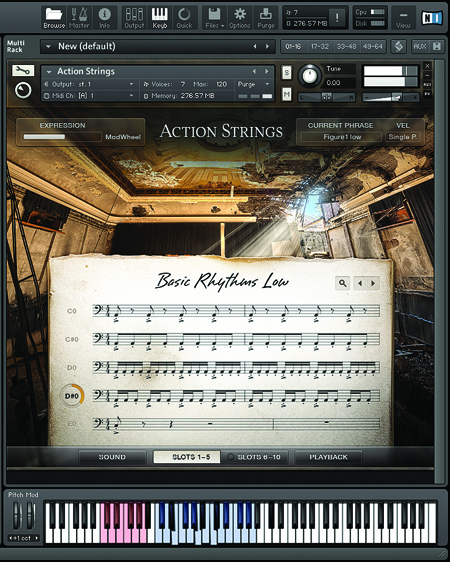Click the instrument pan slider
Screen dimensions: 450x562
[326, 97]
